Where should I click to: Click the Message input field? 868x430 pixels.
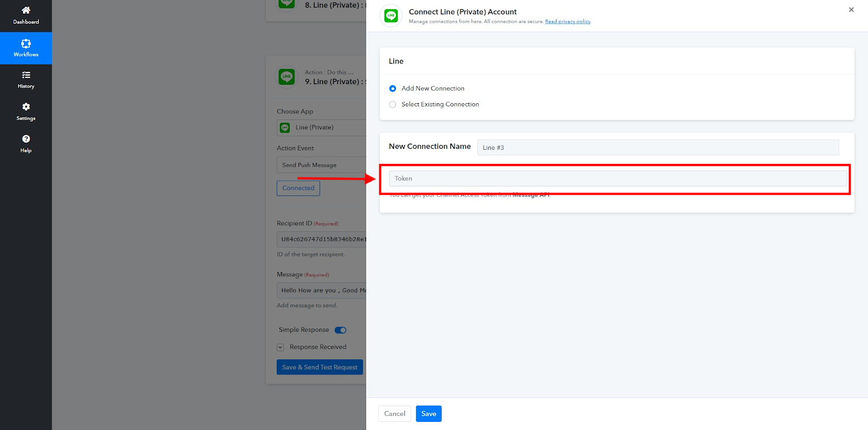[x=322, y=290]
